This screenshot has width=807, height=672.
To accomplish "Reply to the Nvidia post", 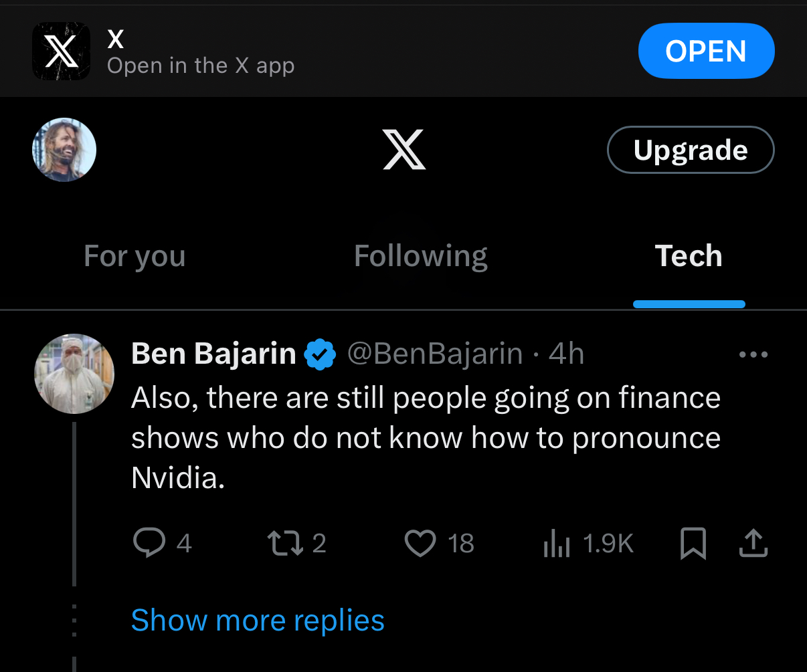I will tap(149, 543).
